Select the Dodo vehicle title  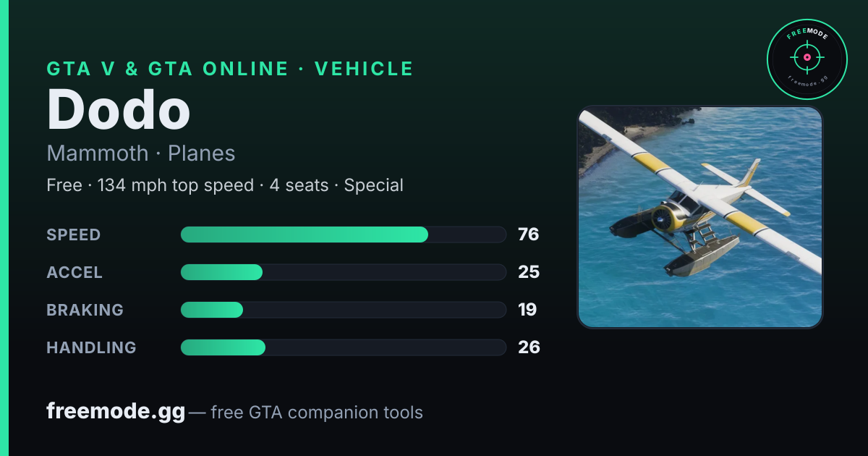pos(119,110)
